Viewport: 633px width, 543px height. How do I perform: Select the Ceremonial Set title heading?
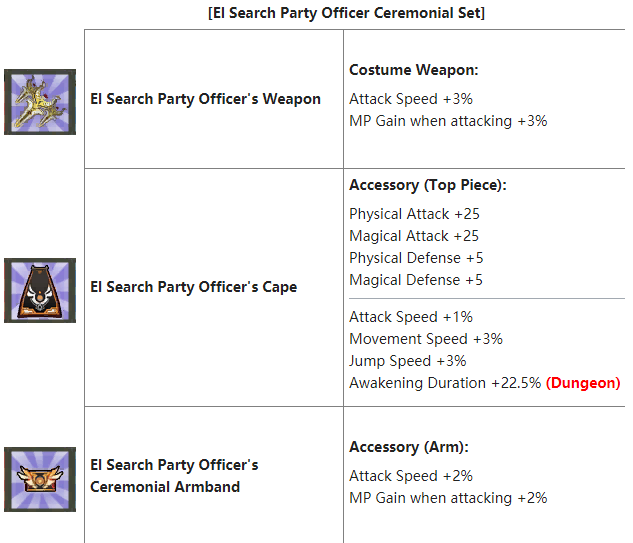(347, 13)
